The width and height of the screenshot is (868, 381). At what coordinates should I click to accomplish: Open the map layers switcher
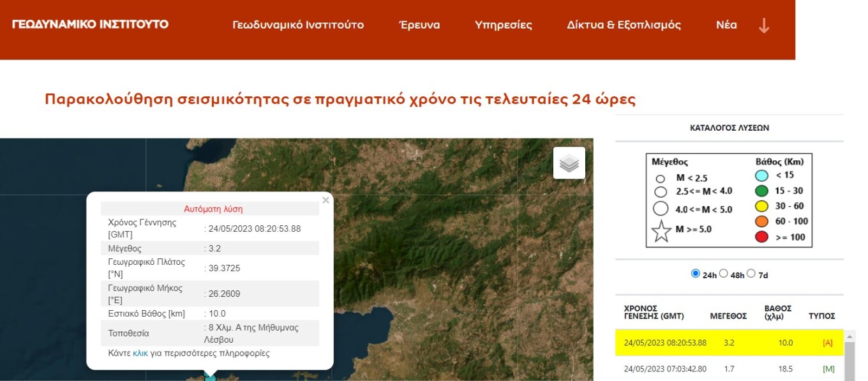[x=569, y=163]
